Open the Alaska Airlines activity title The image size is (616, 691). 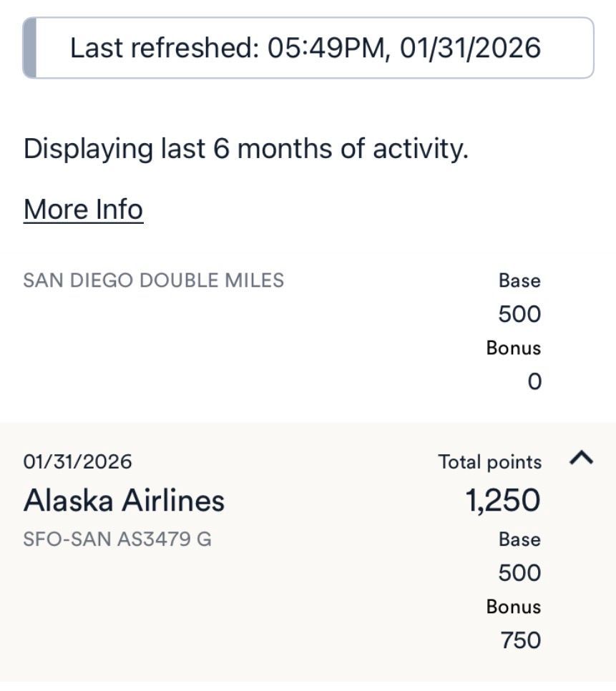click(124, 501)
